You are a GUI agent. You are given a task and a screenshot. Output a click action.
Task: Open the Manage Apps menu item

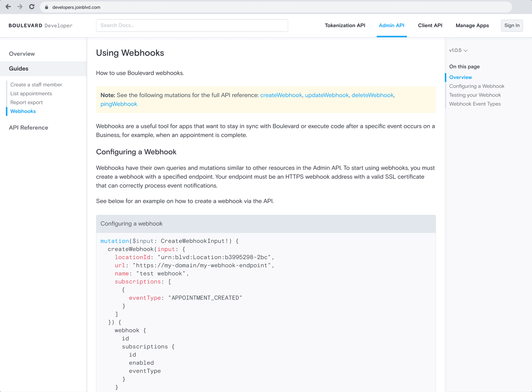pyautogui.click(x=472, y=25)
